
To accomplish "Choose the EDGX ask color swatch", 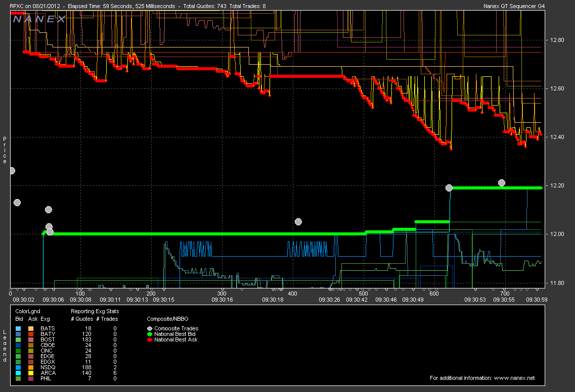I will tap(31, 362).
